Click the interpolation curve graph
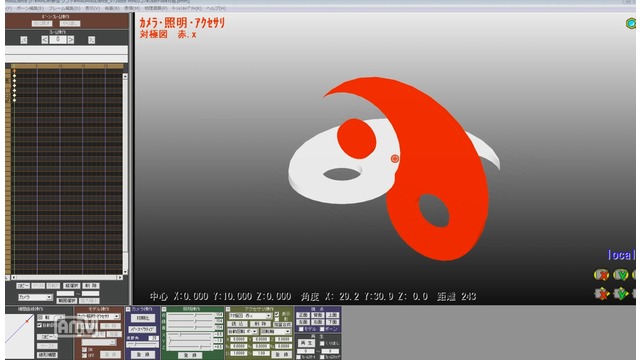640x360 pixels. click(x=19, y=336)
